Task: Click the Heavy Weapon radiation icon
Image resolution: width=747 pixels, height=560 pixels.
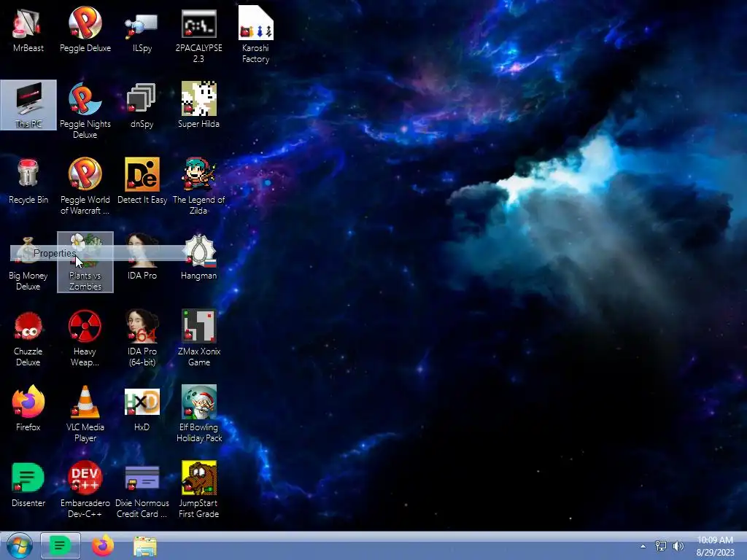Action: 85,326
